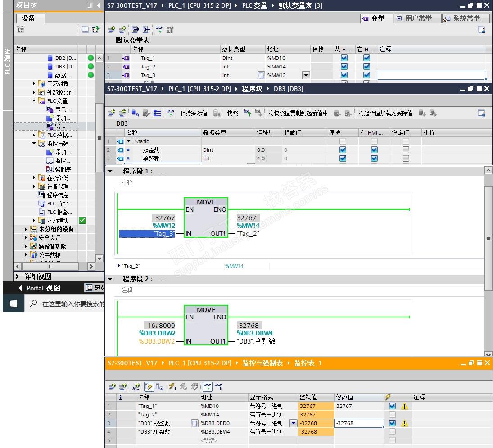
Task: Click icon beside 将起始值加载为实际值
Action: [x=422, y=113]
